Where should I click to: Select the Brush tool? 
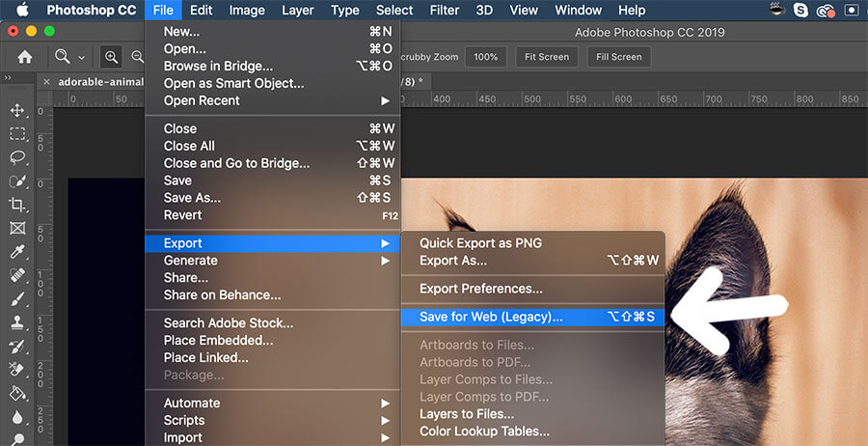17,299
